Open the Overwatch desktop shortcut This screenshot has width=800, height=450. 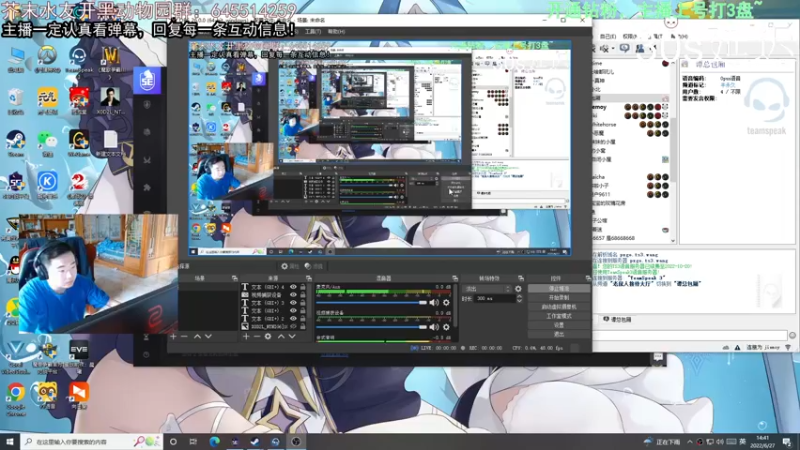click(x=47, y=59)
